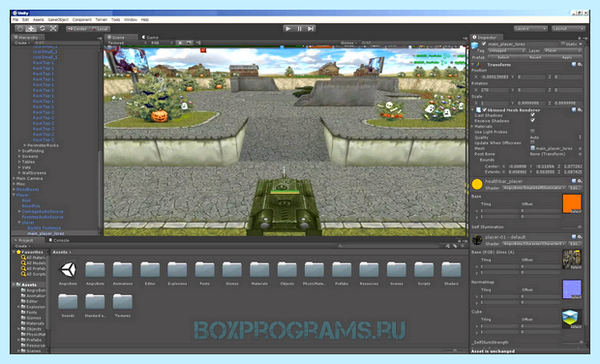600x364 pixels.
Task: Select the Hand tool in the toolbar
Action: 20,29
